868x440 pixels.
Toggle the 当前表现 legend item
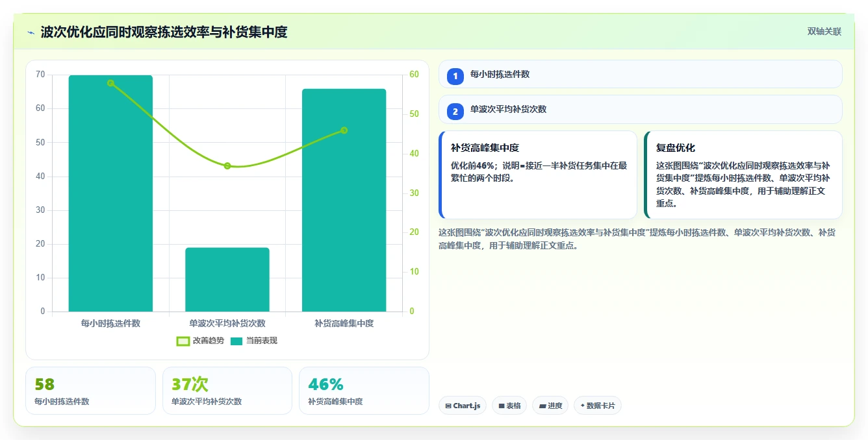coord(253,341)
